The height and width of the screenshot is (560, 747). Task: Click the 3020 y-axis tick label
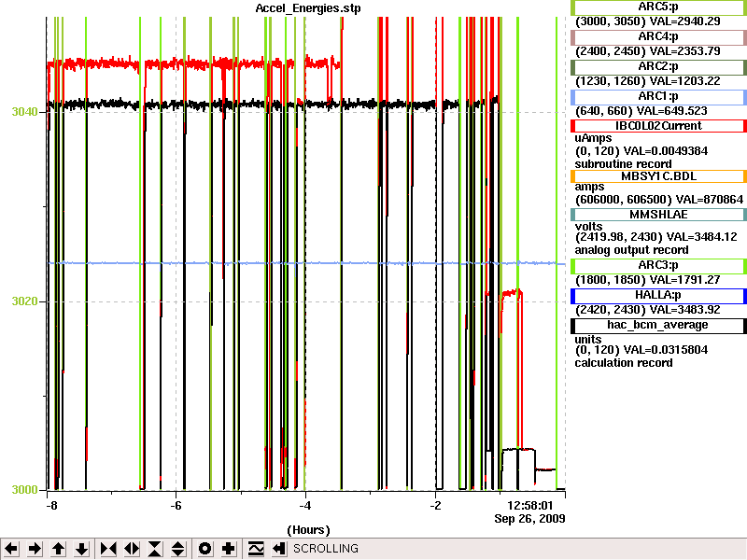coord(24,301)
